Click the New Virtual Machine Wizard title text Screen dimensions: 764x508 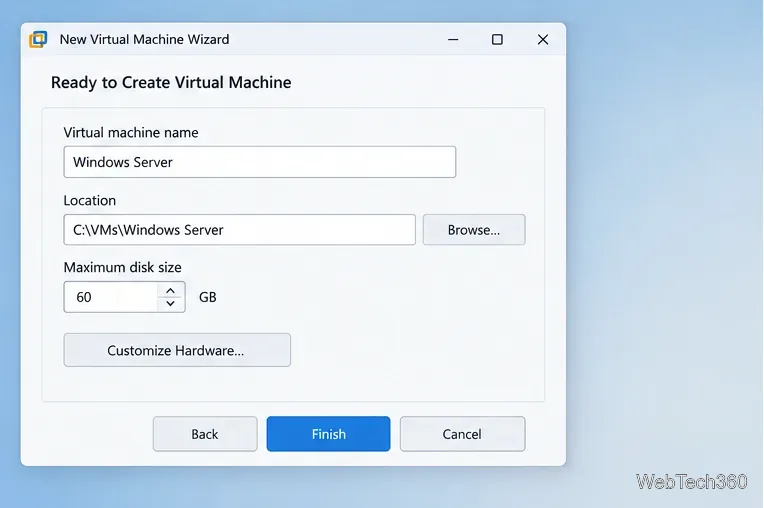coord(144,39)
